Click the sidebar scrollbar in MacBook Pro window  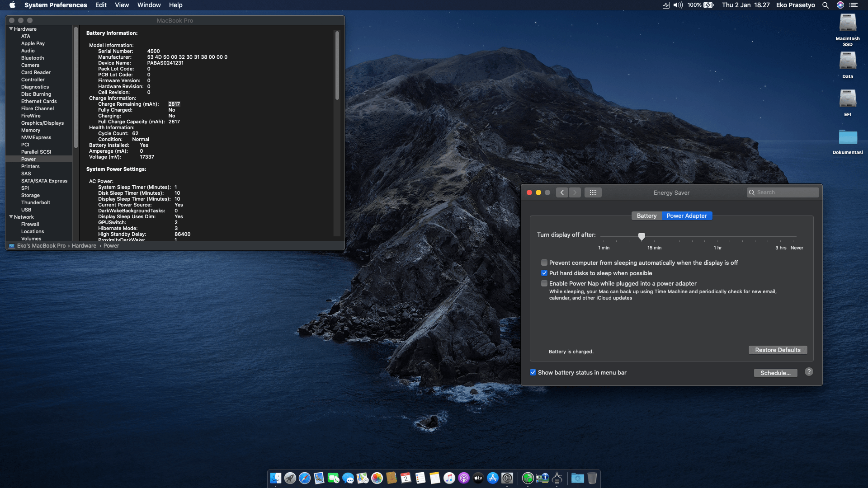pyautogui.click(x=75, y=87)
